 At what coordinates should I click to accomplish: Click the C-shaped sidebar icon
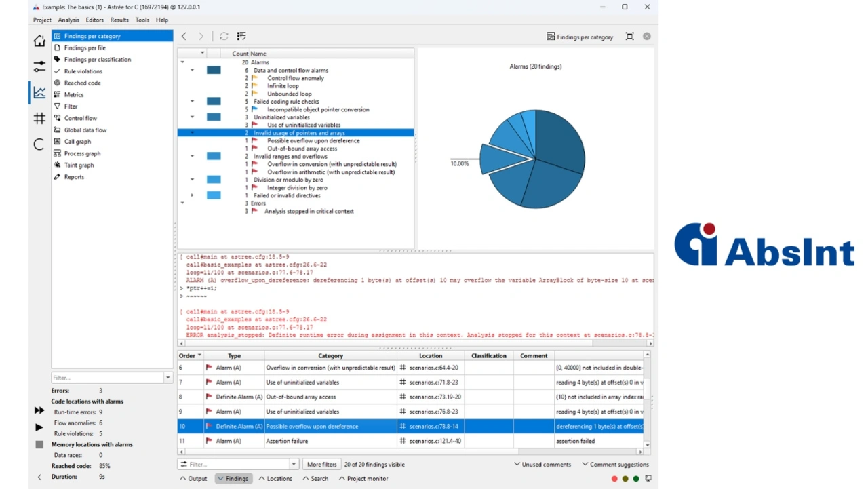click(x=39, y=144)
